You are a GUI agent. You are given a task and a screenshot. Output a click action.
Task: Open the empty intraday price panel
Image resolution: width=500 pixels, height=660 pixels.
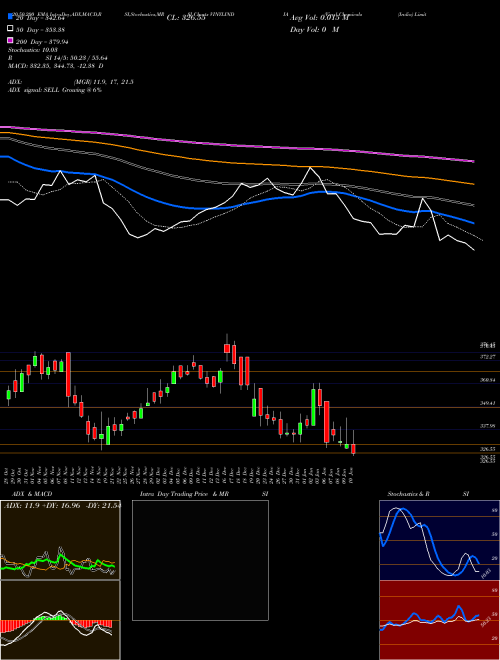[x=200, y=560]
